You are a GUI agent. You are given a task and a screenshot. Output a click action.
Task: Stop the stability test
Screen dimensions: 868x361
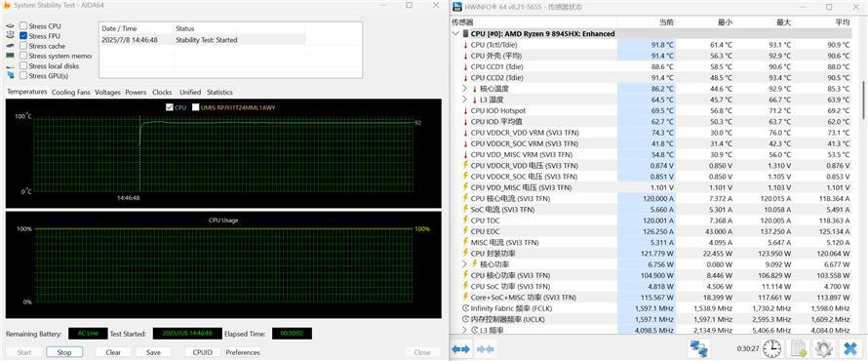(x=64, y=352)
